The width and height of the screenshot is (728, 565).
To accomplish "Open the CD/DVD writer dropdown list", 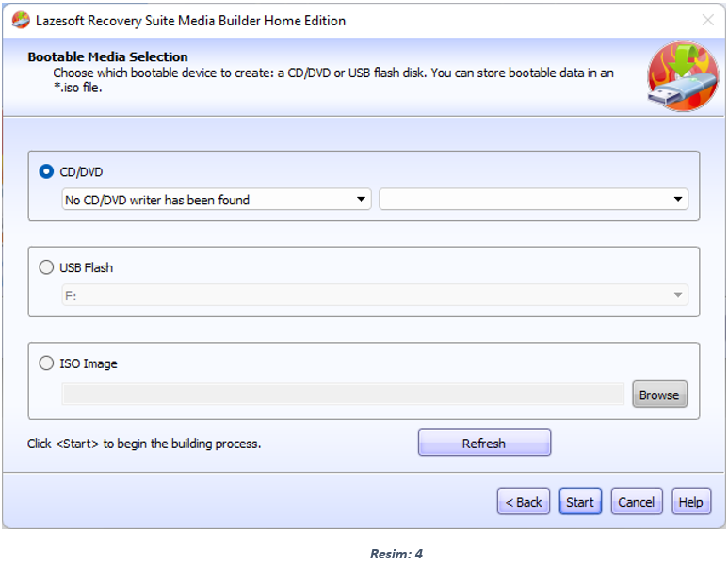I will point(217,200).
